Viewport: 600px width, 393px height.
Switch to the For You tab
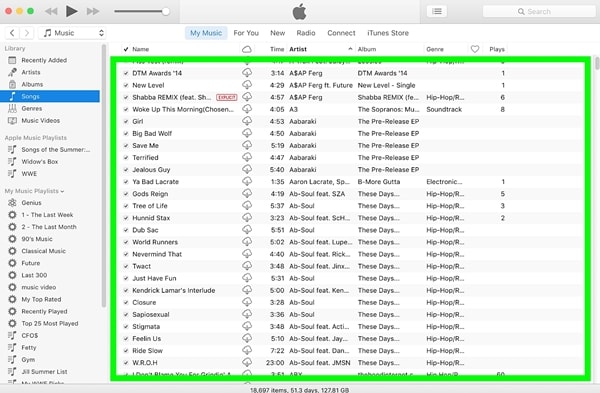click(x=246, y=33)
